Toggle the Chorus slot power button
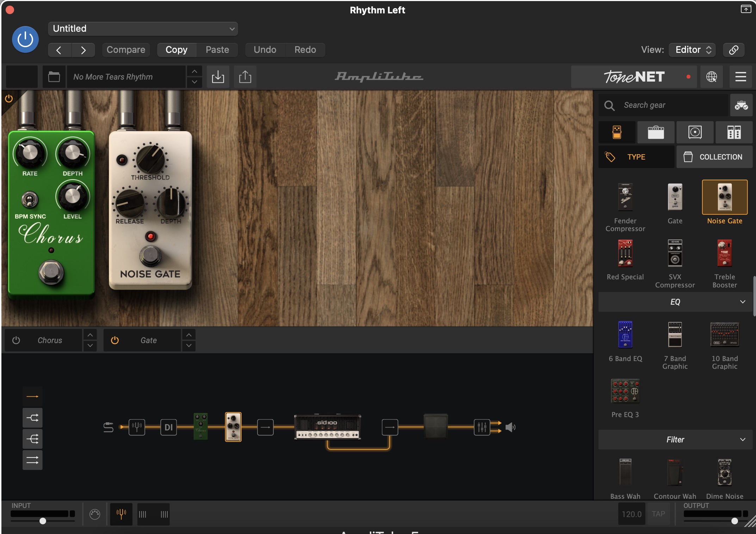This screenshot has width=756, height=534. (16, 340)
